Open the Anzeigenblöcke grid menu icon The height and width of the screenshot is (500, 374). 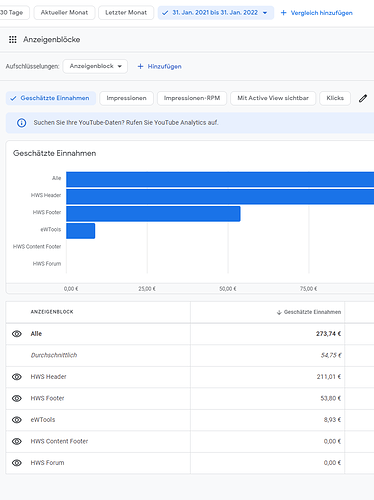[13, 40]
